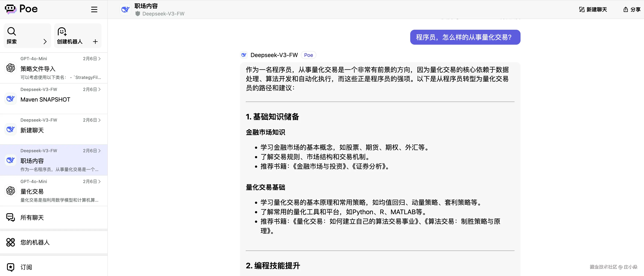Screen dimensions: 644x276
Task: Open 所有聊天 in the sidebar
Action: tap(32, 218)
